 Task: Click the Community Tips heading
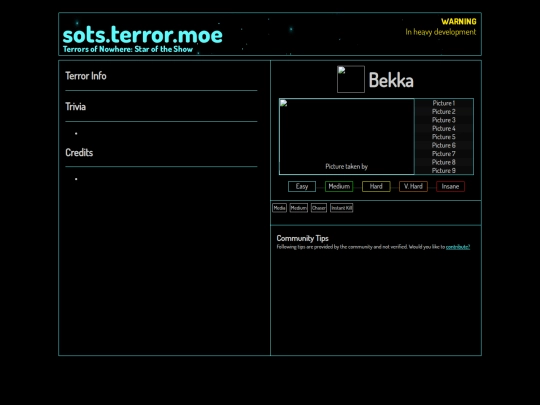(x=302, y=238)
